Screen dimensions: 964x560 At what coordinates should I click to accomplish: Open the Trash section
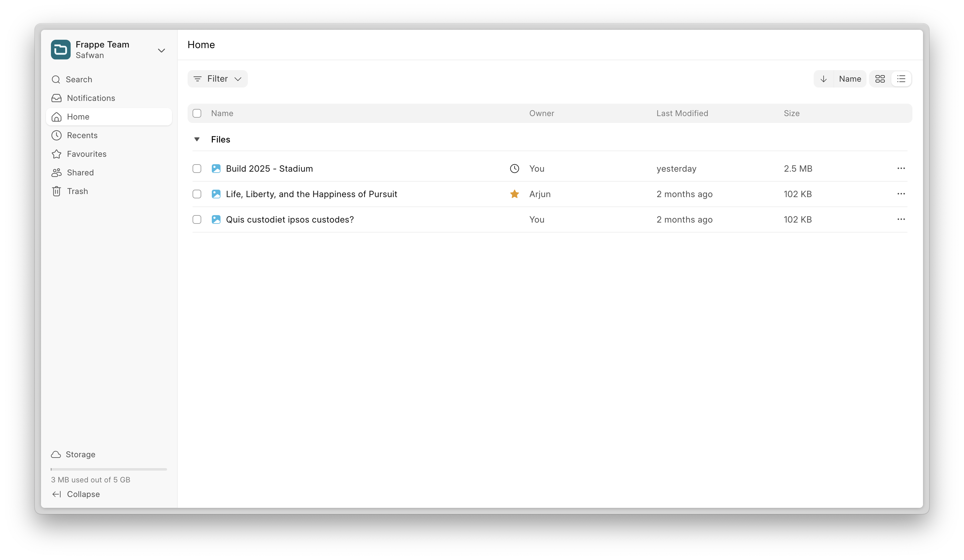pos(77,191)
